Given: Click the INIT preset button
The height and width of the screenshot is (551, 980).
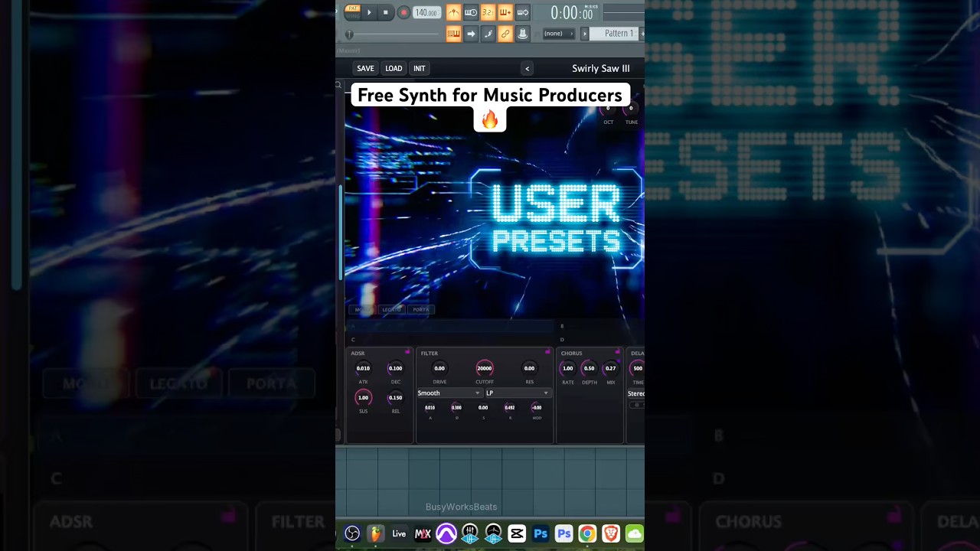Looking at the screenshot, I should click(x=420, y=68).
